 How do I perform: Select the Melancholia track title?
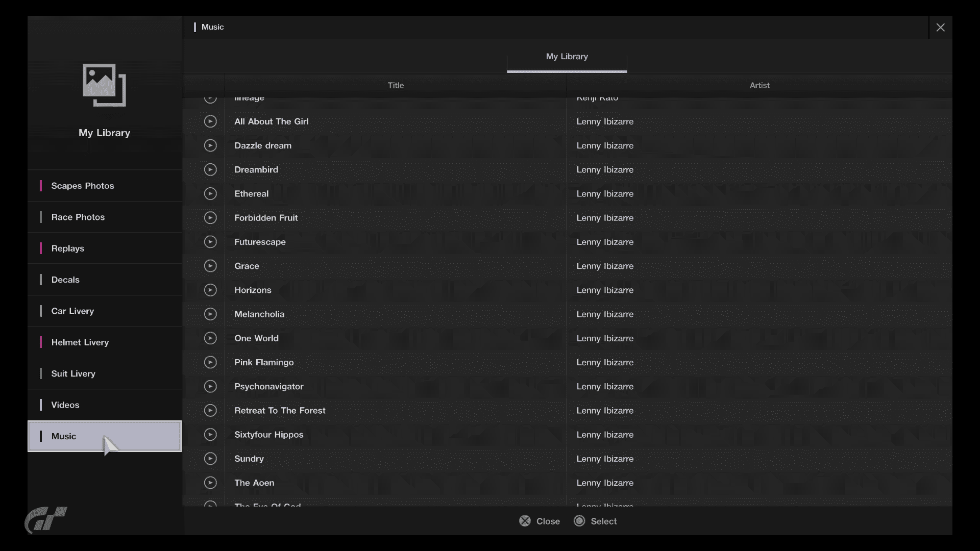click(259, 314)
